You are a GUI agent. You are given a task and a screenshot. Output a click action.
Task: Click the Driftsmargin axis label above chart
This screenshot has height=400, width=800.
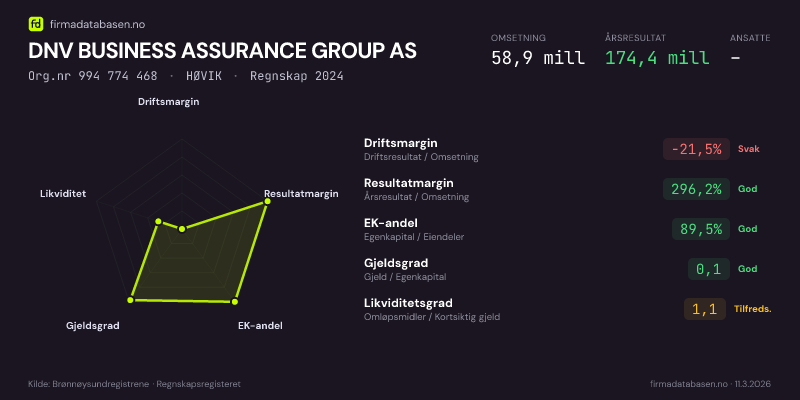point(168,101)
